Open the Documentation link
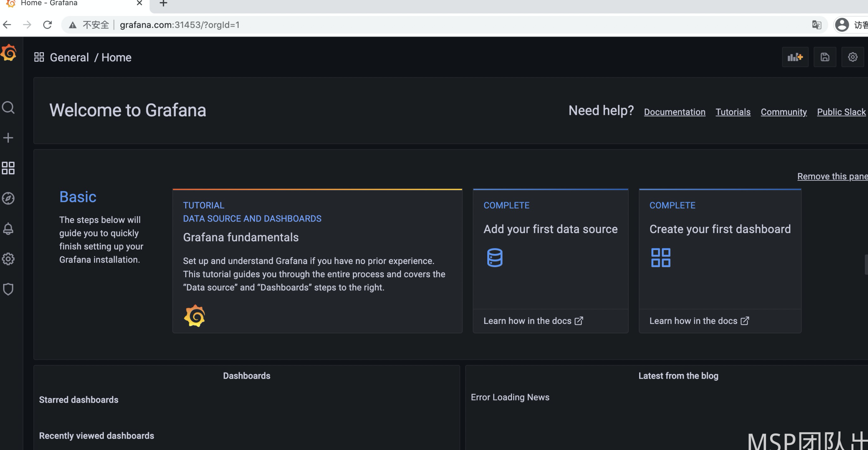Screen dimensions: 868x450 pos(675,112)
